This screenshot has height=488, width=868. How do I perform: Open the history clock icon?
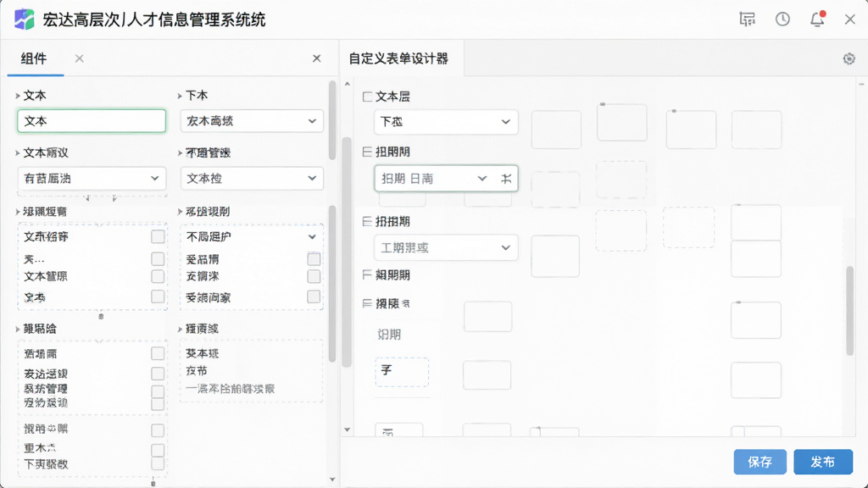782,19
